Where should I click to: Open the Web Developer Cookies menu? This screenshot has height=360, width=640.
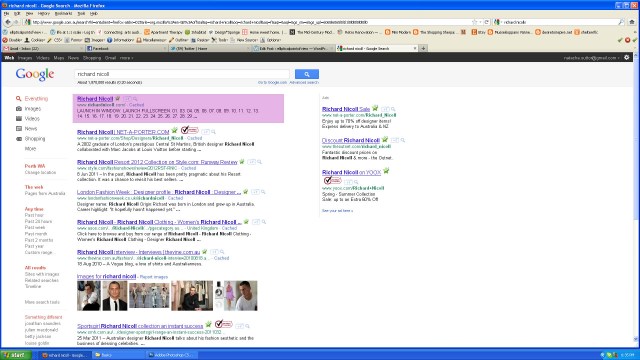[35, 40]
